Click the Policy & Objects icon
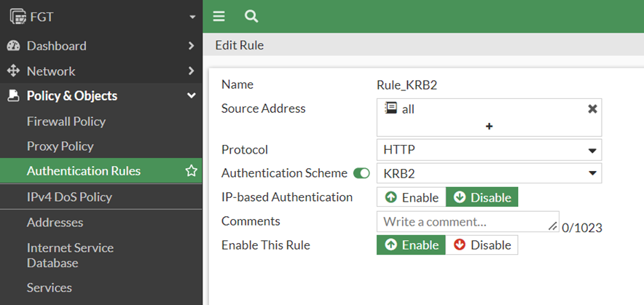This screenshot has width=644, height=305. [x=13, y=96]
